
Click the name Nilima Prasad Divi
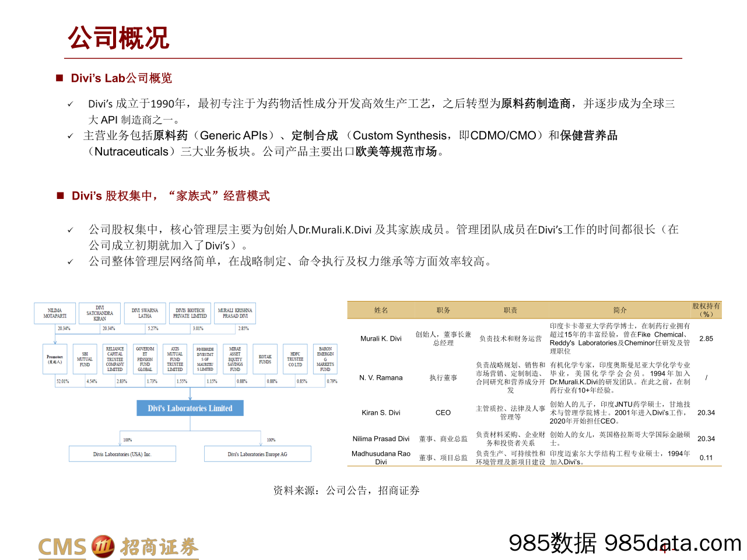click(x=381, y=439)
